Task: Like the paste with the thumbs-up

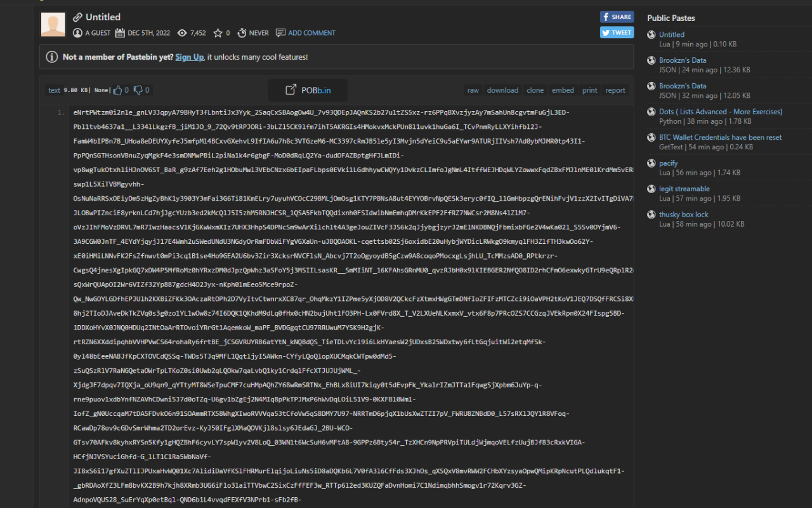Action: 117,90
